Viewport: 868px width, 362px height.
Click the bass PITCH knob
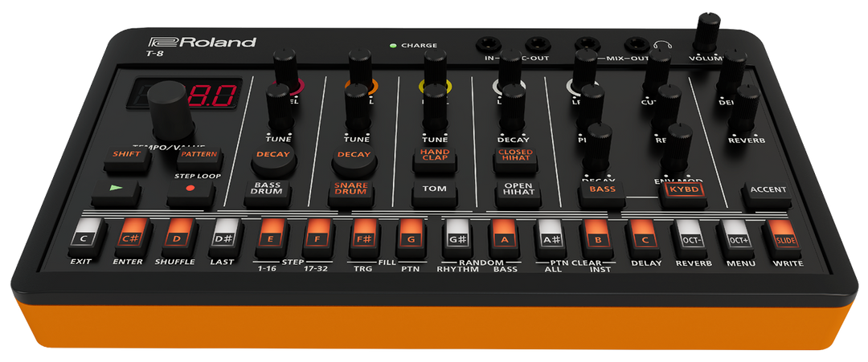[x=592, y=108]
